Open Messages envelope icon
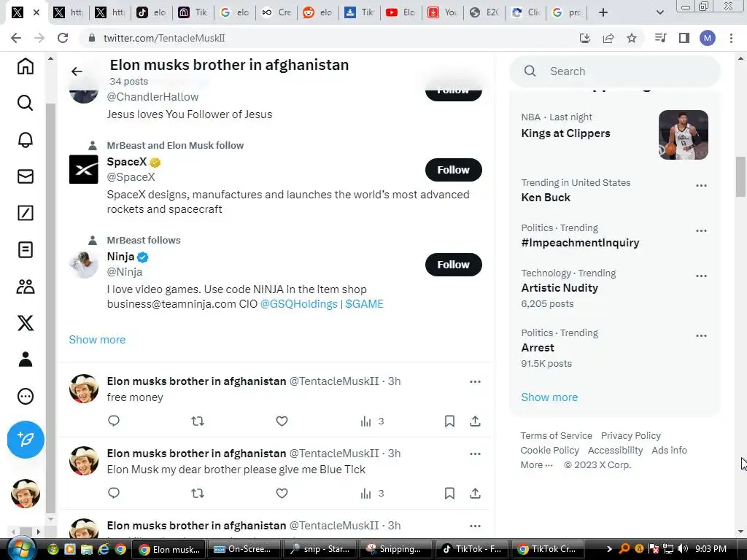Screen dimensions: 747x560 (26, 176)
